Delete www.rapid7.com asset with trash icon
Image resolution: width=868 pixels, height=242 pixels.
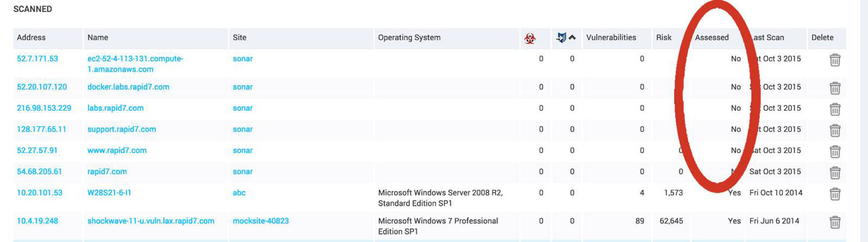point(835,151)
